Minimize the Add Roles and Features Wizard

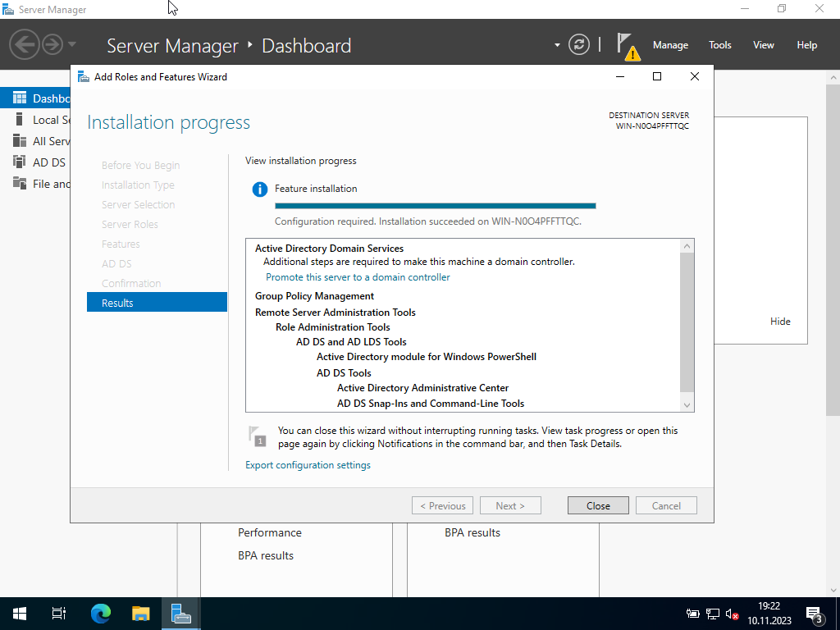[x=620, y=76]
